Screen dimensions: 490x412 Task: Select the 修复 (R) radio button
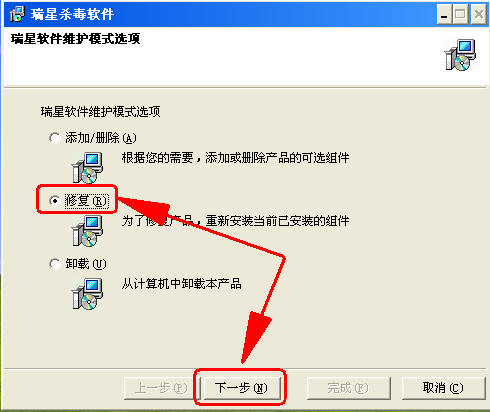[x=54, y=201]
